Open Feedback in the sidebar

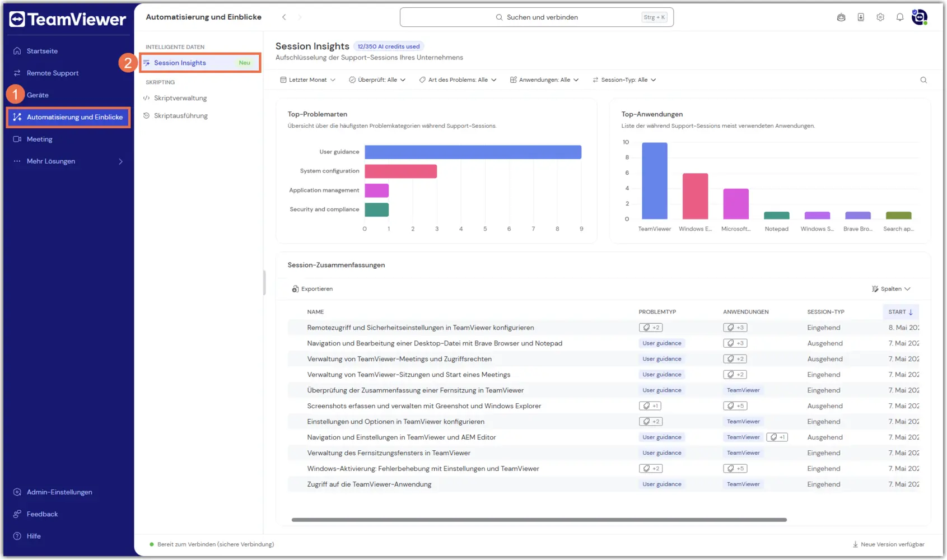point(68,514)
